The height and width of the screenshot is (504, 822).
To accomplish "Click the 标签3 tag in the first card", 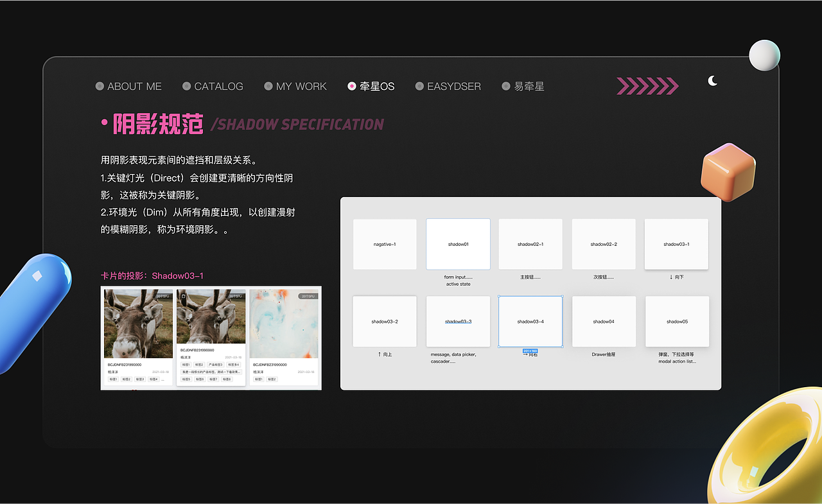I will click(x=141, y=379).
